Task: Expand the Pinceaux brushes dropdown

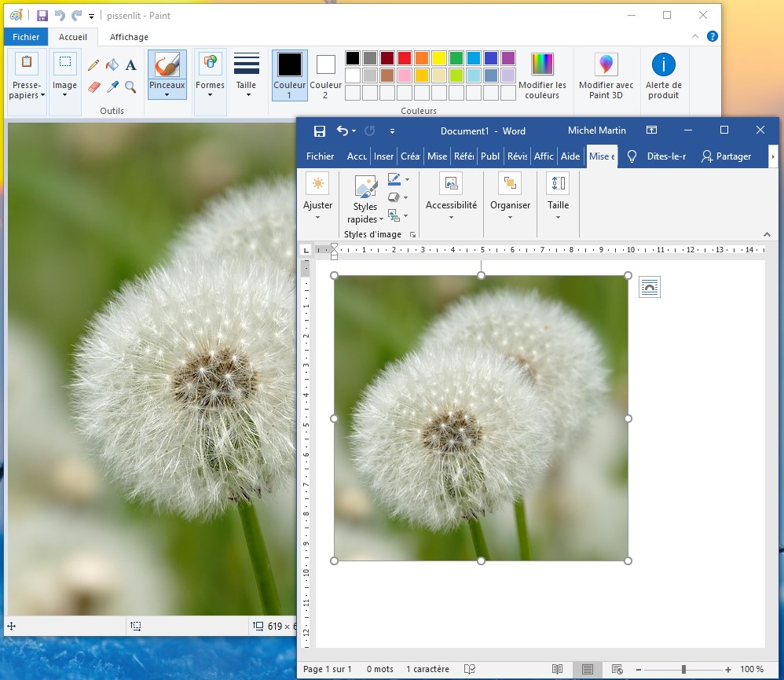Action: (167, 94)
